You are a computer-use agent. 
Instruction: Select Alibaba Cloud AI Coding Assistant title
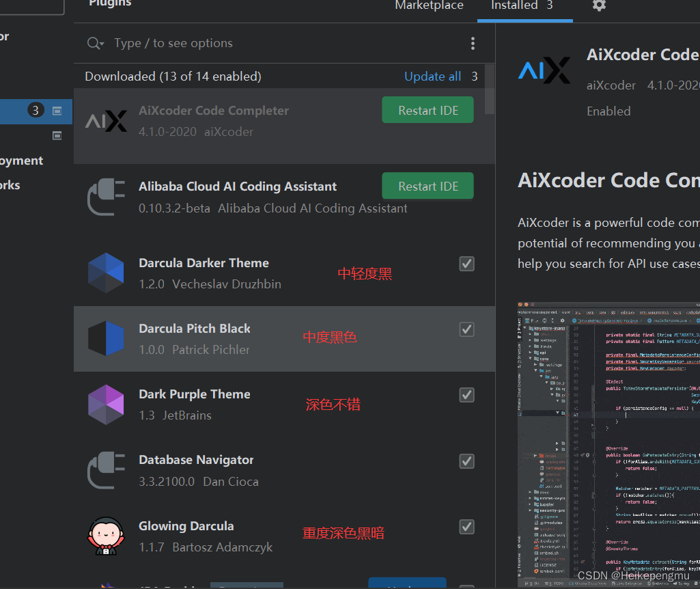click(238, 187)
